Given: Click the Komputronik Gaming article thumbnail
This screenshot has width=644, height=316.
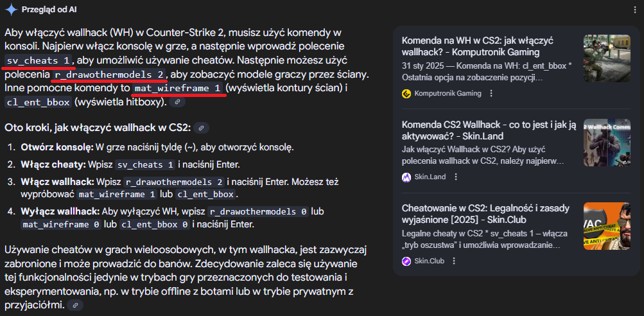Looking at the screenshot, I should (x=607, y=58).
